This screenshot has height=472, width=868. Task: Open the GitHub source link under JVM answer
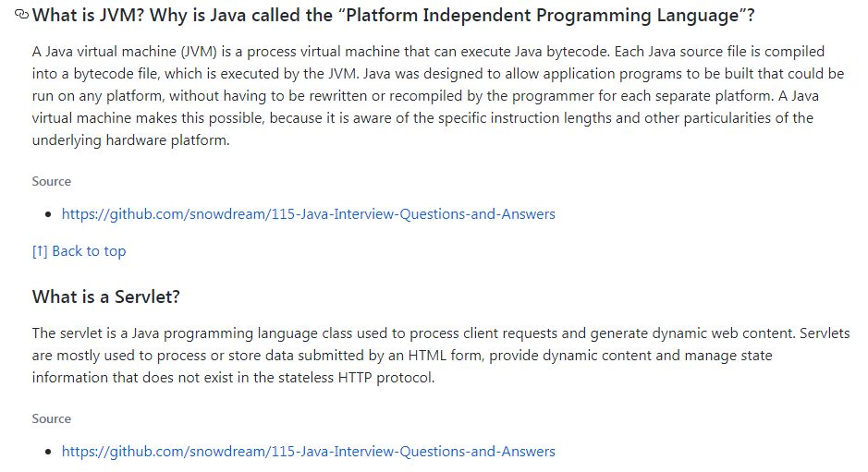click(x=309, y=214)
